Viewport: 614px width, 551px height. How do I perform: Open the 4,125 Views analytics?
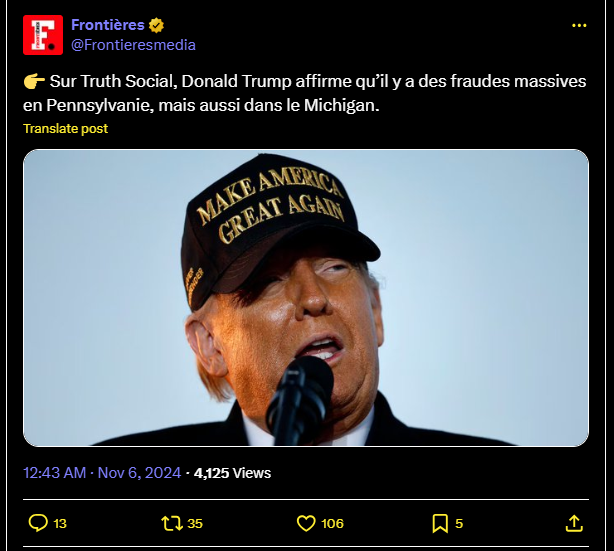[x=232, y=472]
